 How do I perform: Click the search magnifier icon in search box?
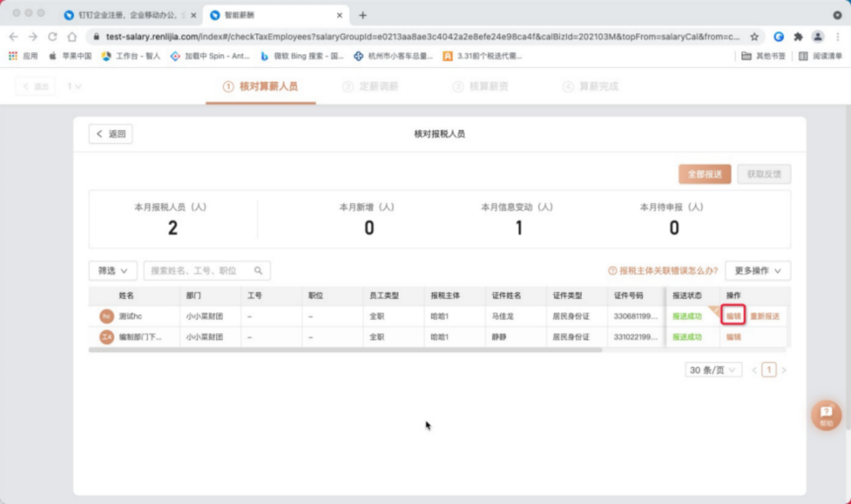258,271
